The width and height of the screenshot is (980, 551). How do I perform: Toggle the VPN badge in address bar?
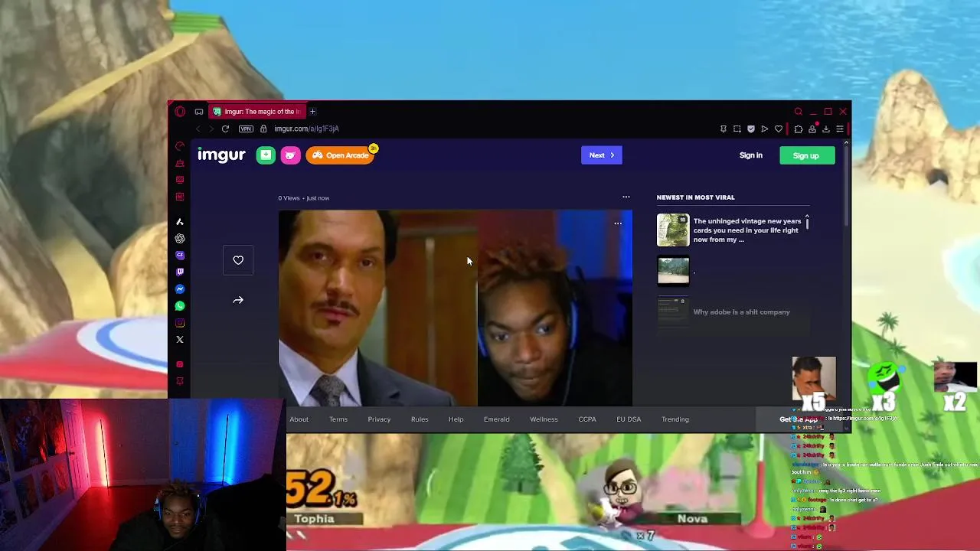tap(246, 129)
